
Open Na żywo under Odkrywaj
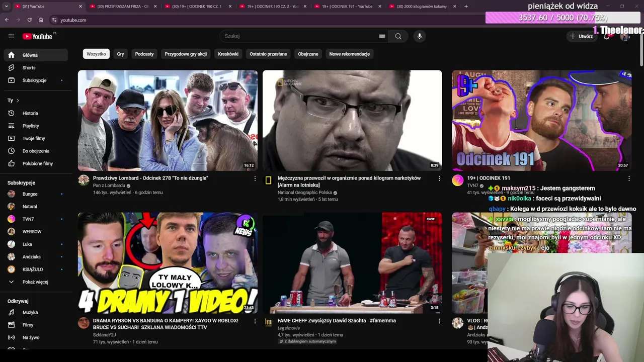(36, 337)
